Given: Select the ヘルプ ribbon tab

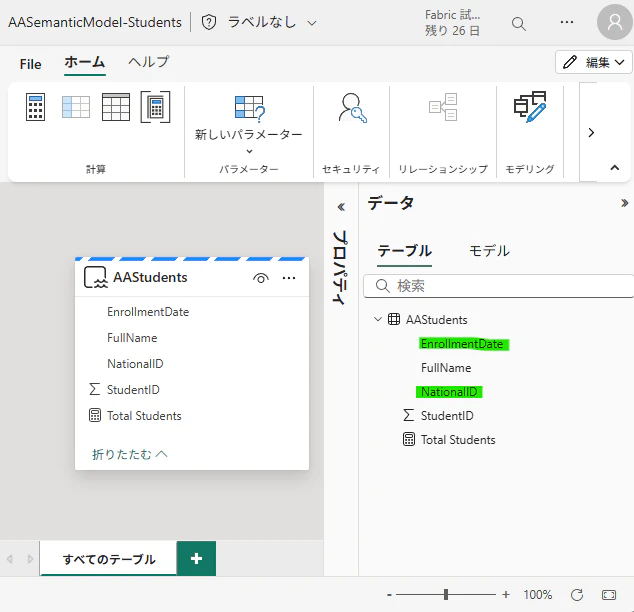Looking at the screenshot, I should 148,62.
